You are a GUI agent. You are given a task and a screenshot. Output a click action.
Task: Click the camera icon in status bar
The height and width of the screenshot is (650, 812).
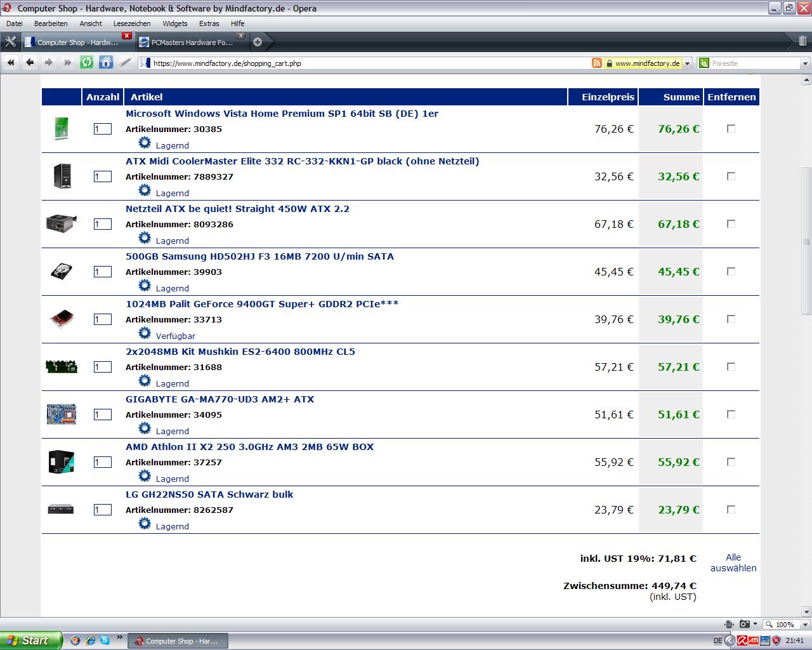point(745,625)
